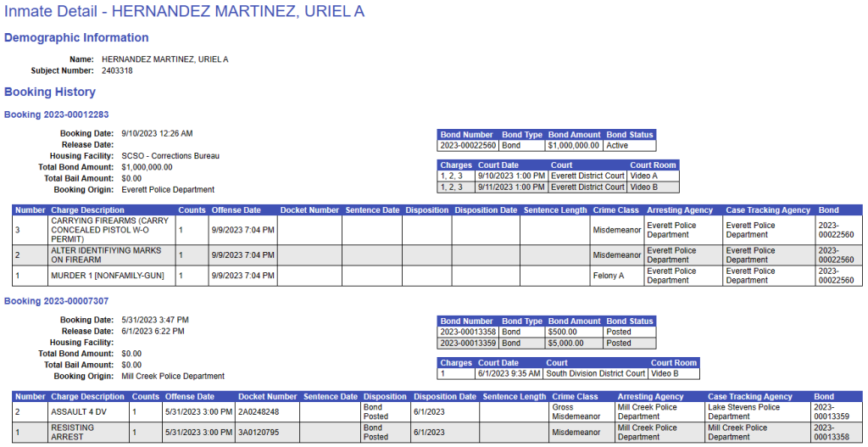The width and height of the screenshot is (868, 447).
Task: Click RESISTING ARREST charge description
Action: point(88,432)
